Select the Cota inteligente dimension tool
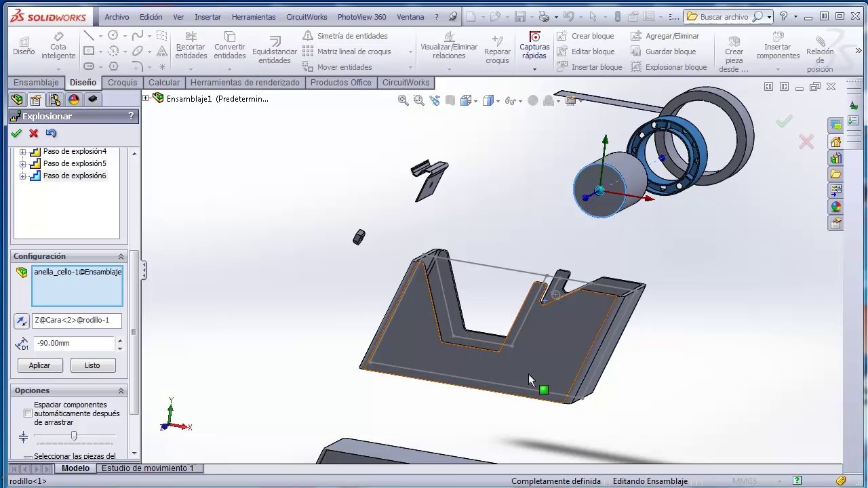Viewport: 868px width, 488px height. coord(58,46)
